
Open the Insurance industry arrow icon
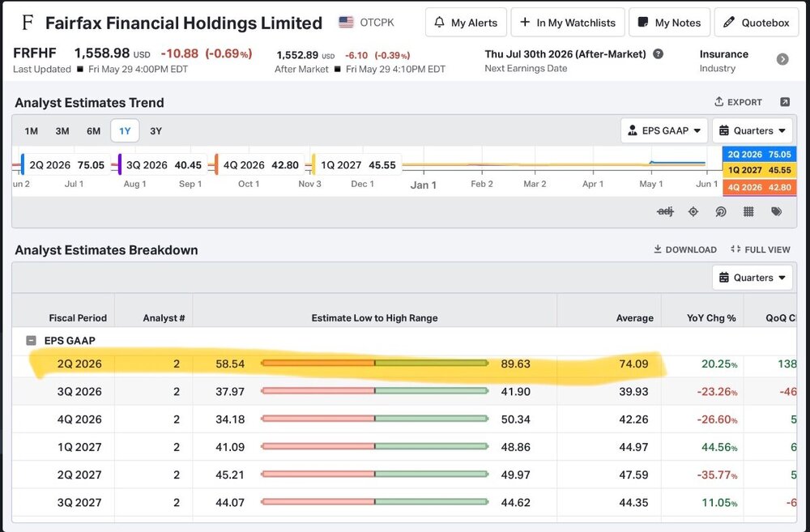tap(782, 59)
